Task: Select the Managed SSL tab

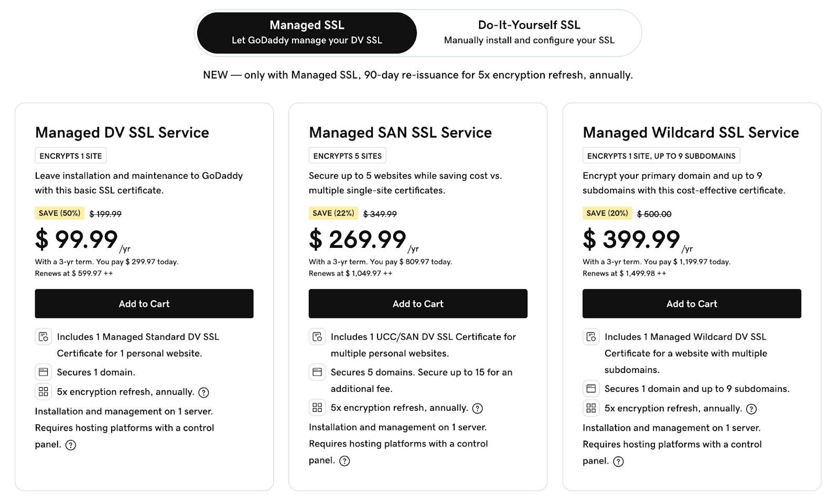Action: (306, 32)
